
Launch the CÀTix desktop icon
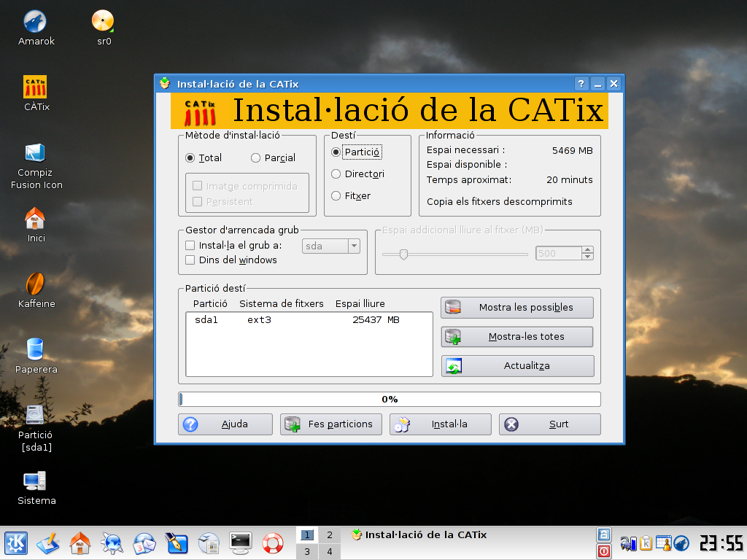(x=36, y=93)
